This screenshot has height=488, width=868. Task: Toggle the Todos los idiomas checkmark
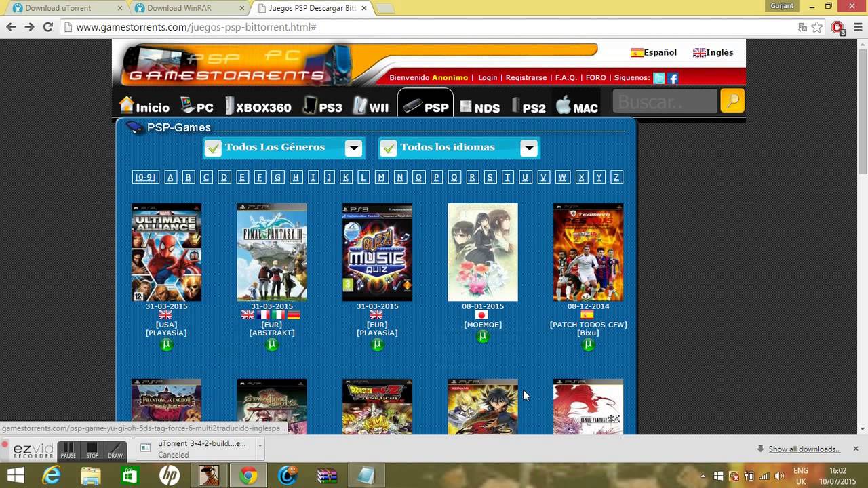coord(388,148)
